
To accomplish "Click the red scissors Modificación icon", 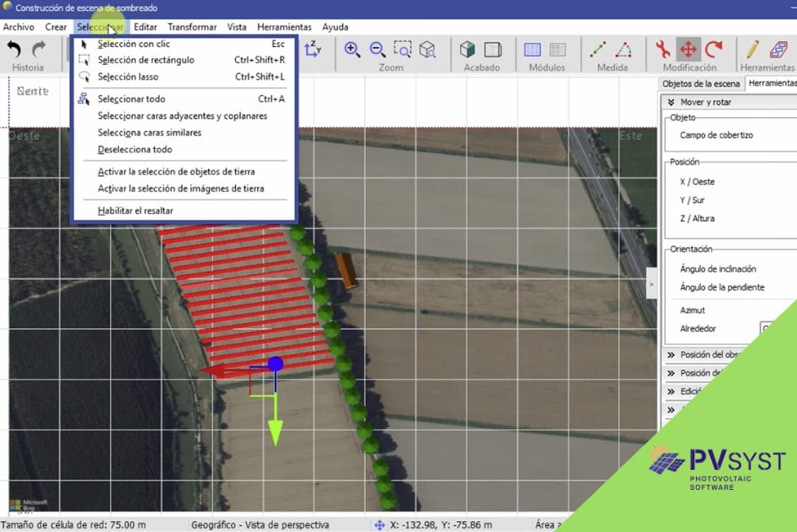I will [663, 49].
